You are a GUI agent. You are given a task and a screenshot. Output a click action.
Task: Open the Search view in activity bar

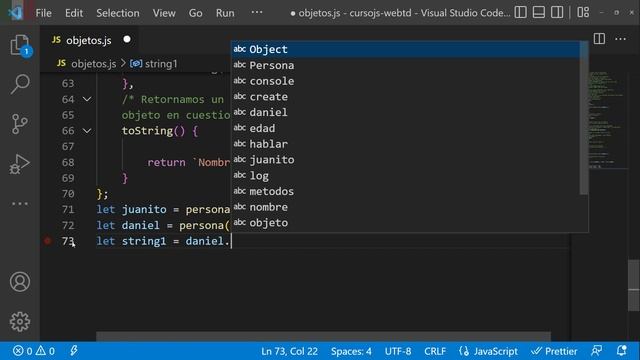pyautogui.click(x=20, y=84)
